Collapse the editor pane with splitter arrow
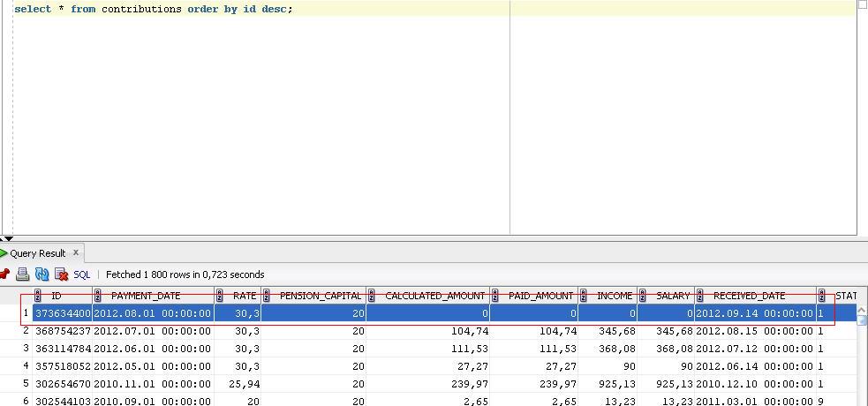This screenshot has height=406, width=868. (x=9, y=238)
